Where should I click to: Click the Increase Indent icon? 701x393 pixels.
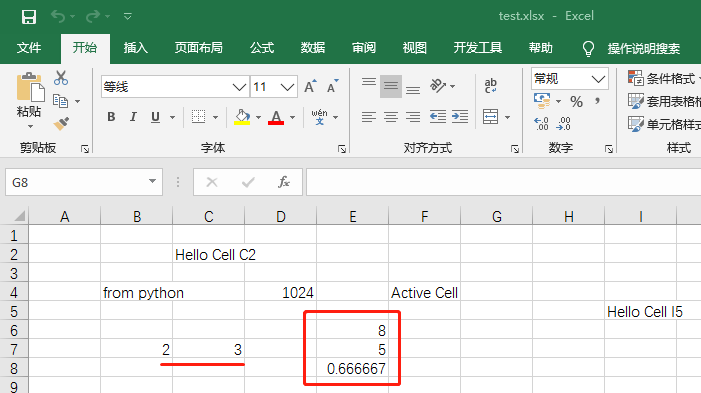tap(460, 117)
